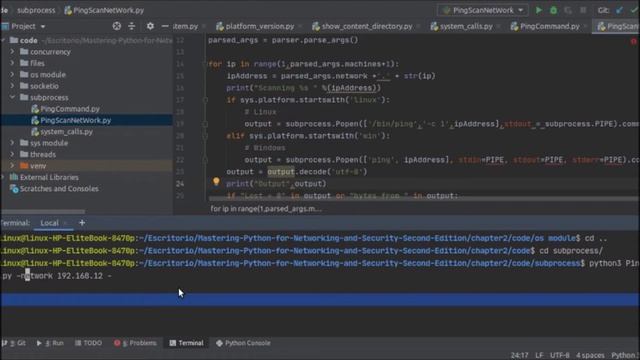The width and height of the screenshot is (640, 360).
Task: Select the code root folder
Action: [29, 40]
